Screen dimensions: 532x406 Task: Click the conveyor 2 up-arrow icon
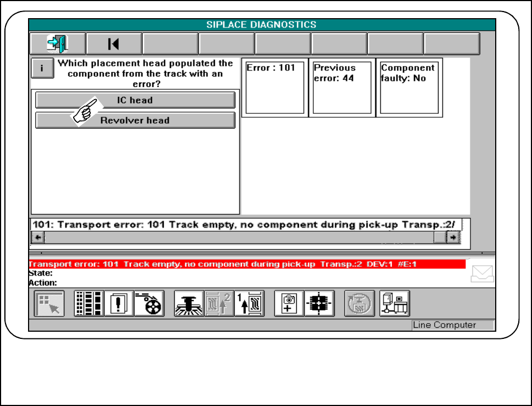pos(219,304)
